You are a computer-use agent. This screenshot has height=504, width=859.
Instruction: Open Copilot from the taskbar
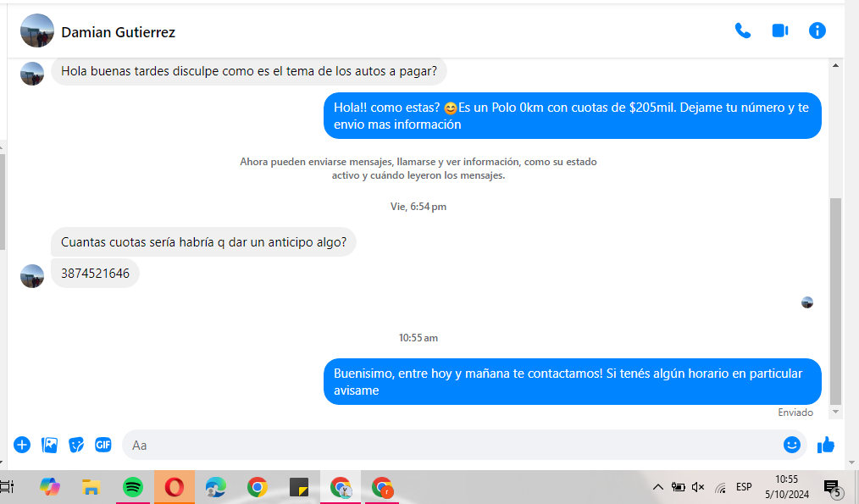(50, 487)
